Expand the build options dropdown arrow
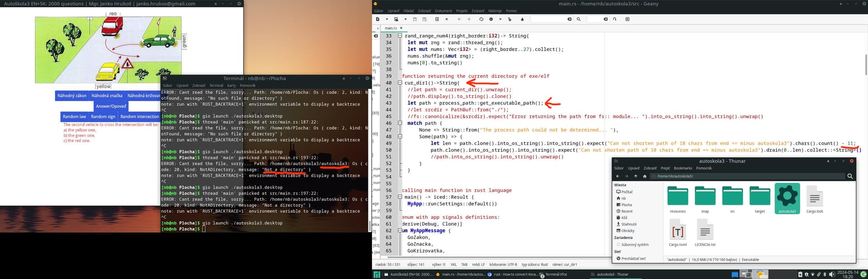This screenshot has height=279, width=868. coord(500,19)
